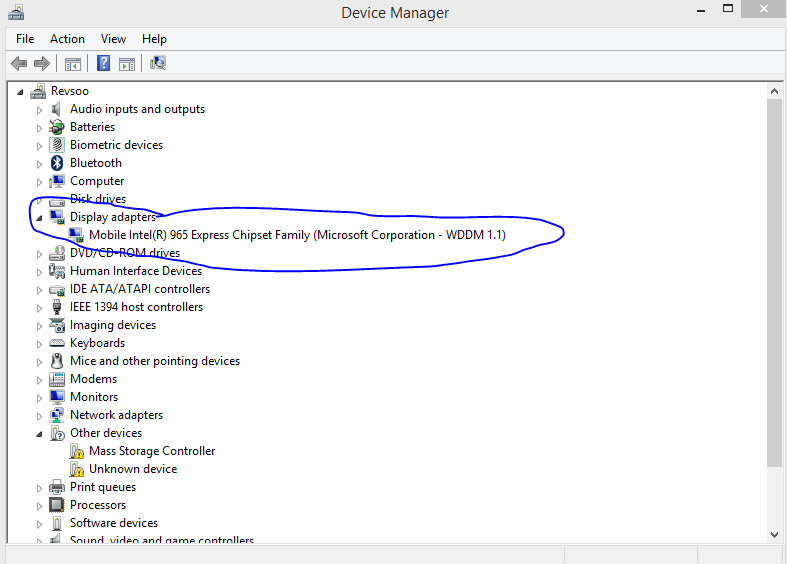The width and height of the screenshot is (787, 564).
Task: Click the Bluetooth category icon
Action: tap(57, 163)
